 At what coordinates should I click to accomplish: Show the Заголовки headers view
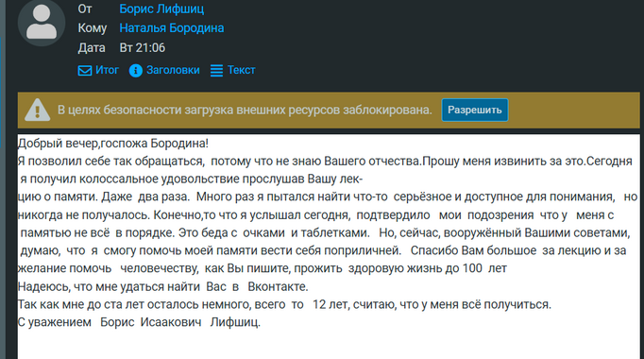(164, 70)
